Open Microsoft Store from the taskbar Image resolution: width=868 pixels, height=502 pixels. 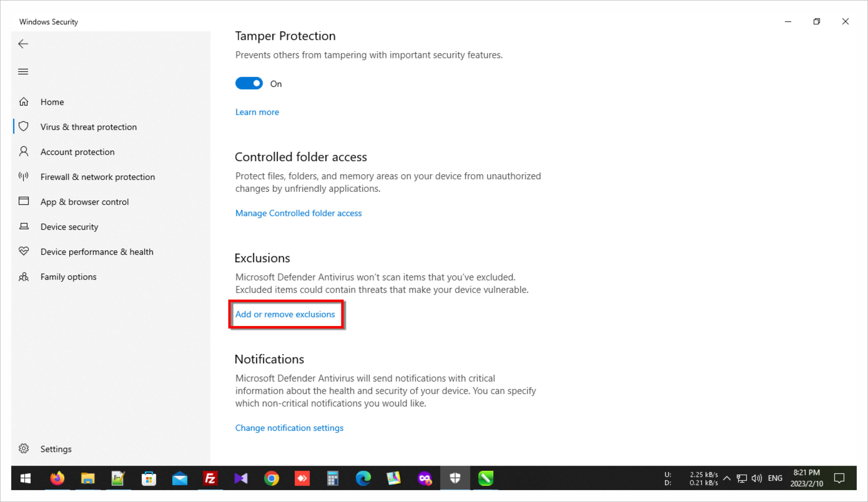point(148,478)
